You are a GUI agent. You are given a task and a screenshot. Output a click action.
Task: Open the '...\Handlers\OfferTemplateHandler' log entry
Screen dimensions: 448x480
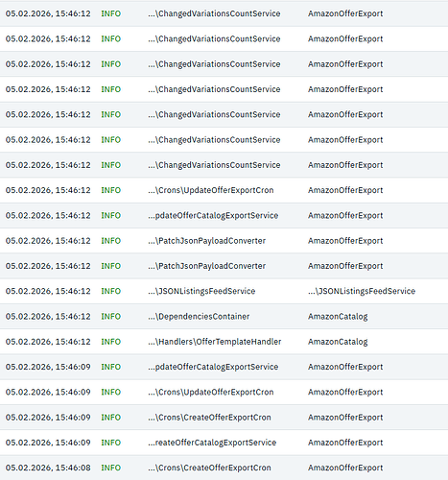215,342
